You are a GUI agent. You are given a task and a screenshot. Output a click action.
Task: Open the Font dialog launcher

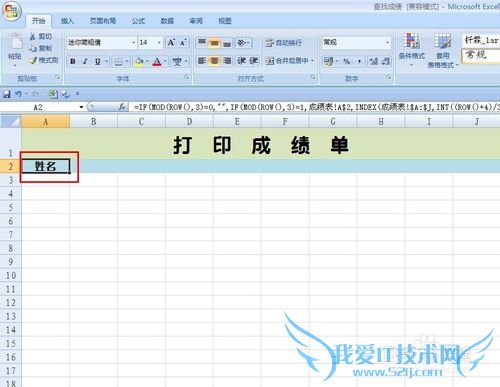click(187, 78)
